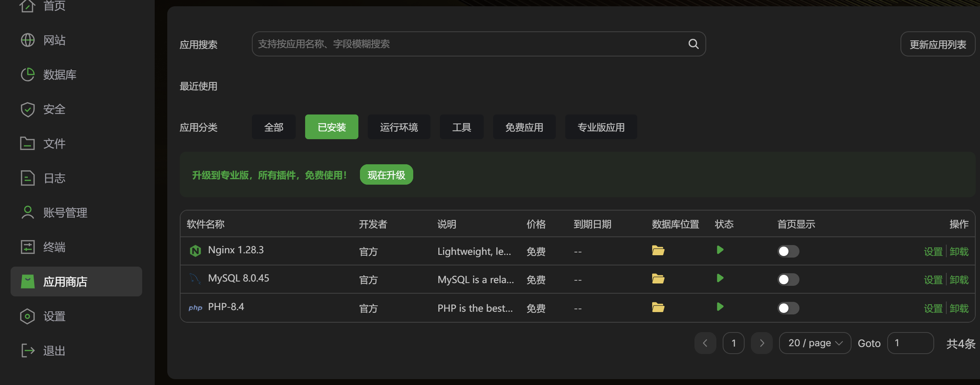This screenshot has height=385, width=980.
Task: Click Nginx green status play icon
Action: 720,250
